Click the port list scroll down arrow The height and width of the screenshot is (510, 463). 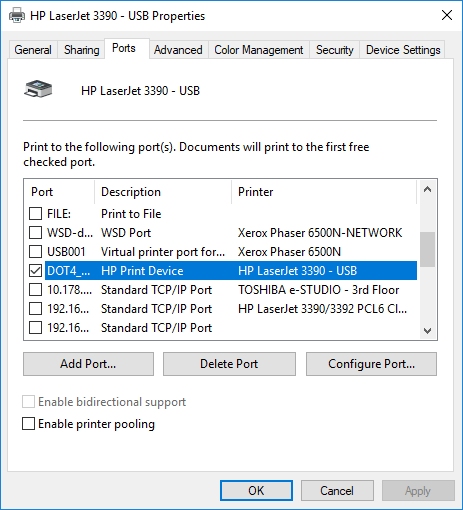click(x=427, y=331)
